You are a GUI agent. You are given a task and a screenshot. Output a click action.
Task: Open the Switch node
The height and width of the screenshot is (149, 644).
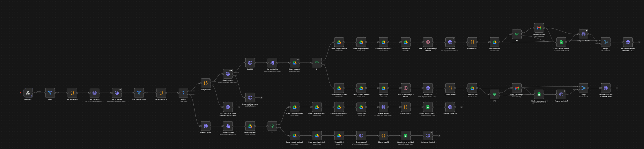(183, 93)
